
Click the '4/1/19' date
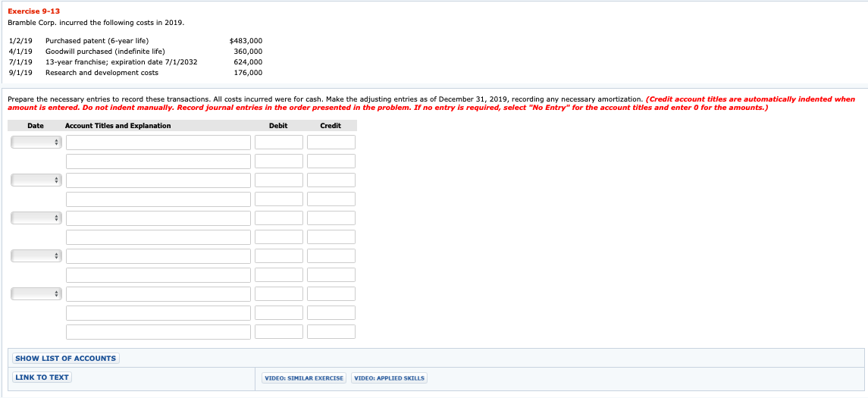(x=21, y=51)
